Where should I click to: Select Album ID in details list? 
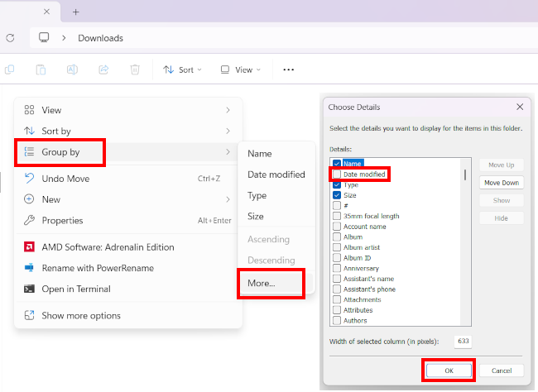(358, 258)
